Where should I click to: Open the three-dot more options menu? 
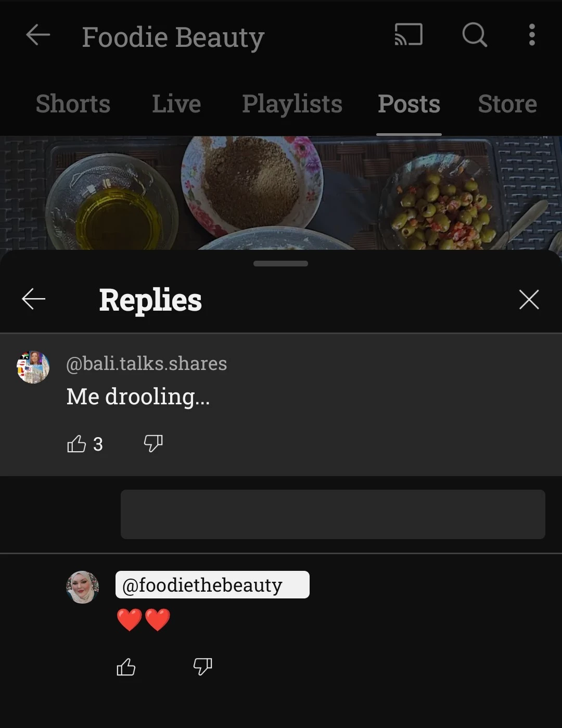click(531, 35)
